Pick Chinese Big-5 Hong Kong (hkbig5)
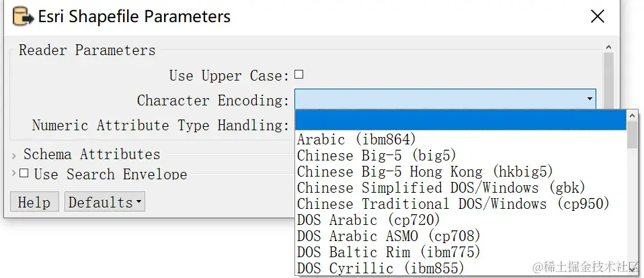Viewport: 644px width, 278px height. 425,172
